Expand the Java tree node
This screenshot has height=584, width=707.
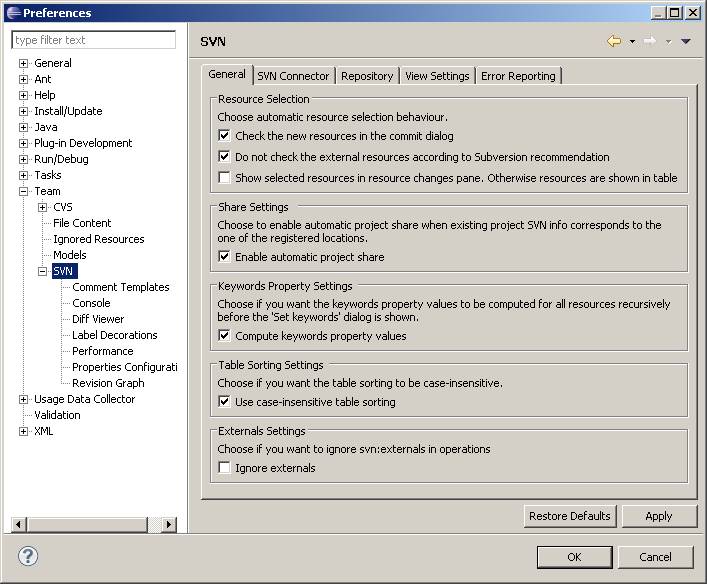23,127
